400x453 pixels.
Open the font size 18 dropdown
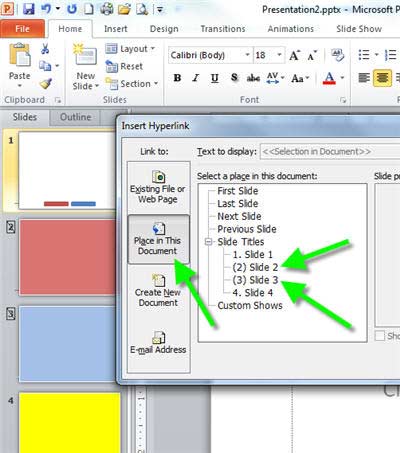279,55
